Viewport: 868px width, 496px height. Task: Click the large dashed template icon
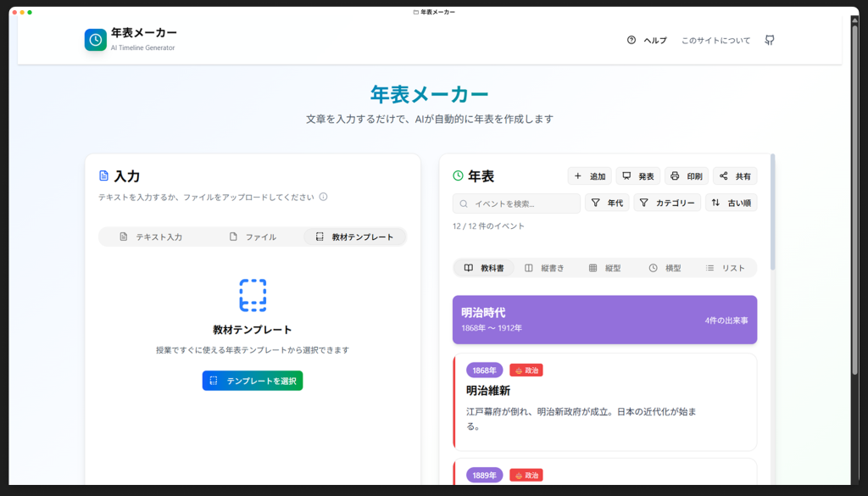coord(253,295)
